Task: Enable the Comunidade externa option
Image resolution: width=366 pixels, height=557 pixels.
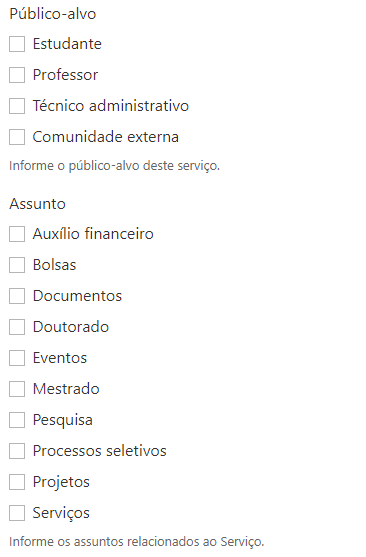Action: (17, 137)
